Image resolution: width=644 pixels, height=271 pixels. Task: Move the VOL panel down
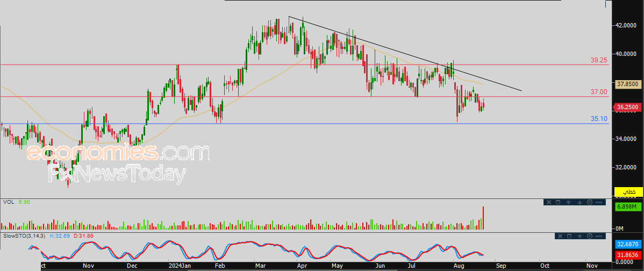click(x=579, y=202)
